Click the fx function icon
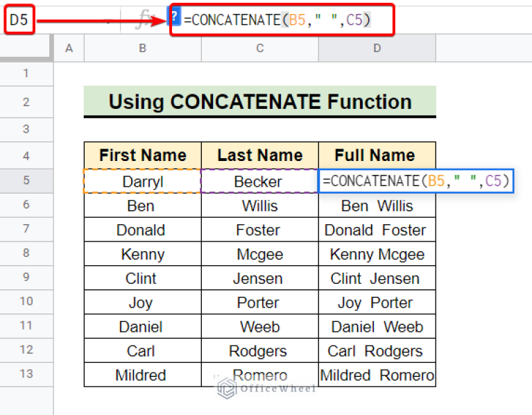This screenshot has height=415, width=532. (144, 19)
